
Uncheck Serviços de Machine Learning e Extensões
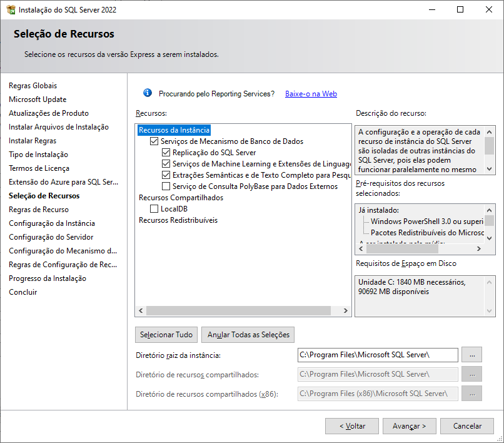[x=166, y=164]
